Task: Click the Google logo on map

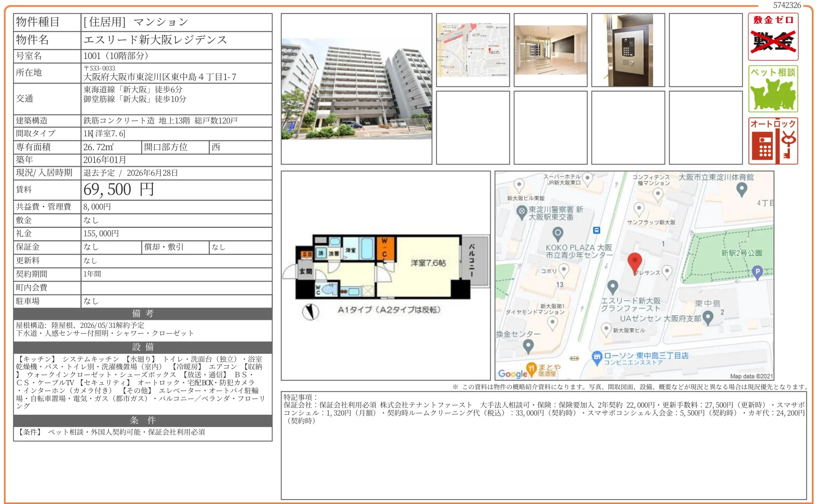Action: [x=512, y=374]
